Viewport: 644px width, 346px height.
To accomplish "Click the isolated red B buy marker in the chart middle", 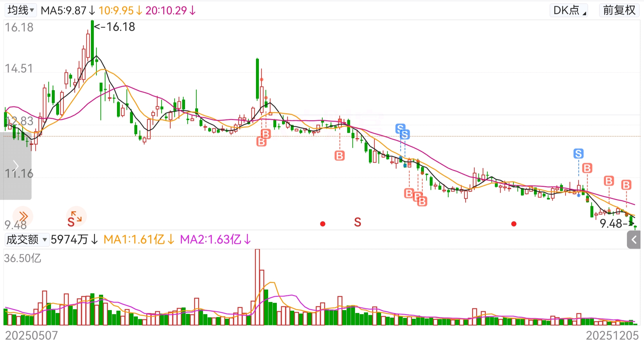I will tap(339, 156).
